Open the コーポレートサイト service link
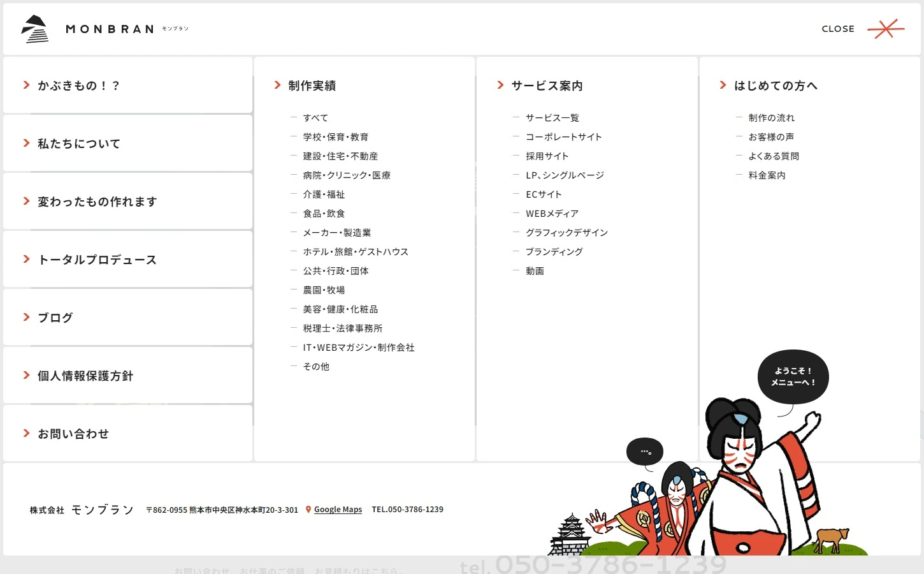This screenshot has width=924, height=574. (563, 137)
